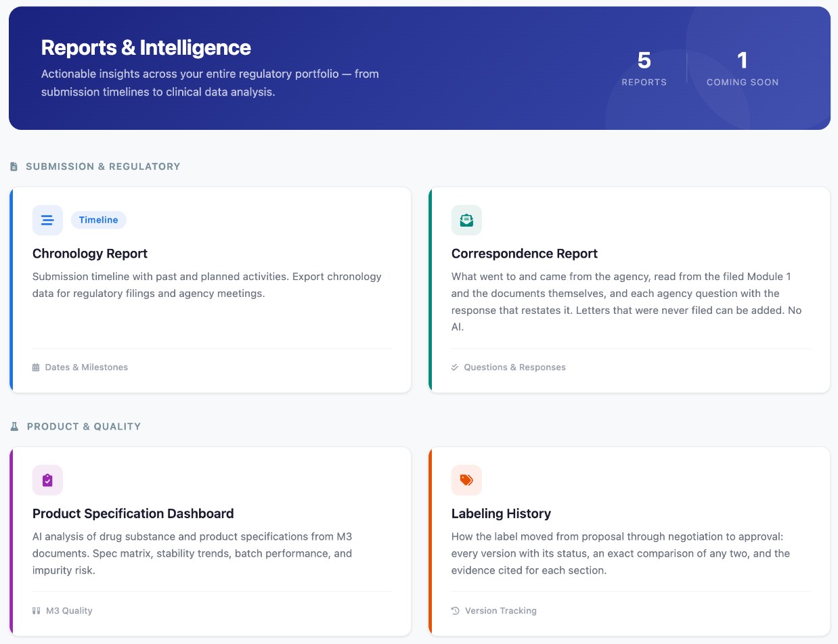Click the Chronology Report timeline icon
This screenshot has height=644, width=838.
click(x=47, y=220)
